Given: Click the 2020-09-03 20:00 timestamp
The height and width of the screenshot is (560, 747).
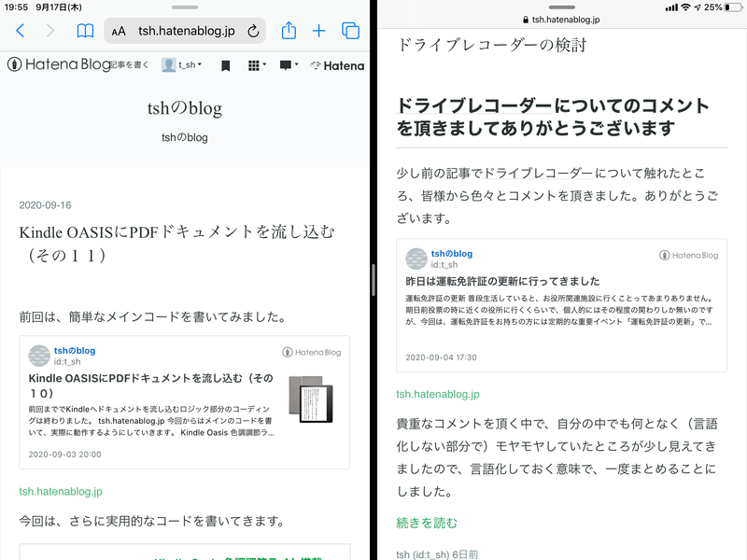Looking at the screenshot, I should (x=64, y=455).
